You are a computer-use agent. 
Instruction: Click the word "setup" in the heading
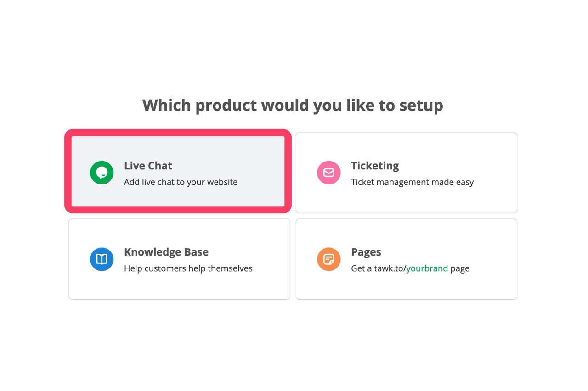421,105
